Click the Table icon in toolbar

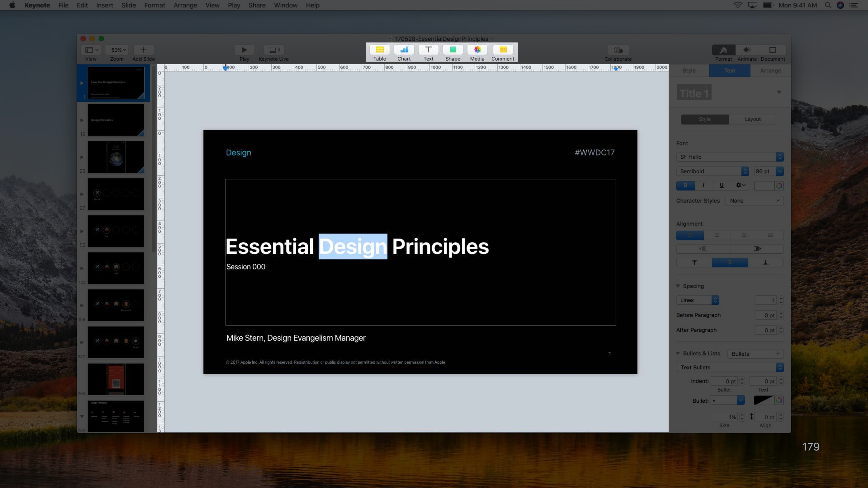(380, 50)
